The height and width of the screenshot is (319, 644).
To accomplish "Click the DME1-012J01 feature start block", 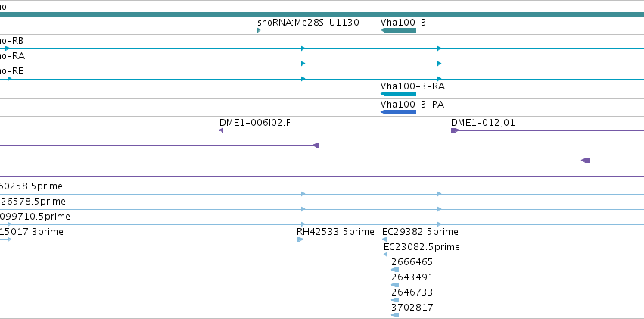I will 455,130.
